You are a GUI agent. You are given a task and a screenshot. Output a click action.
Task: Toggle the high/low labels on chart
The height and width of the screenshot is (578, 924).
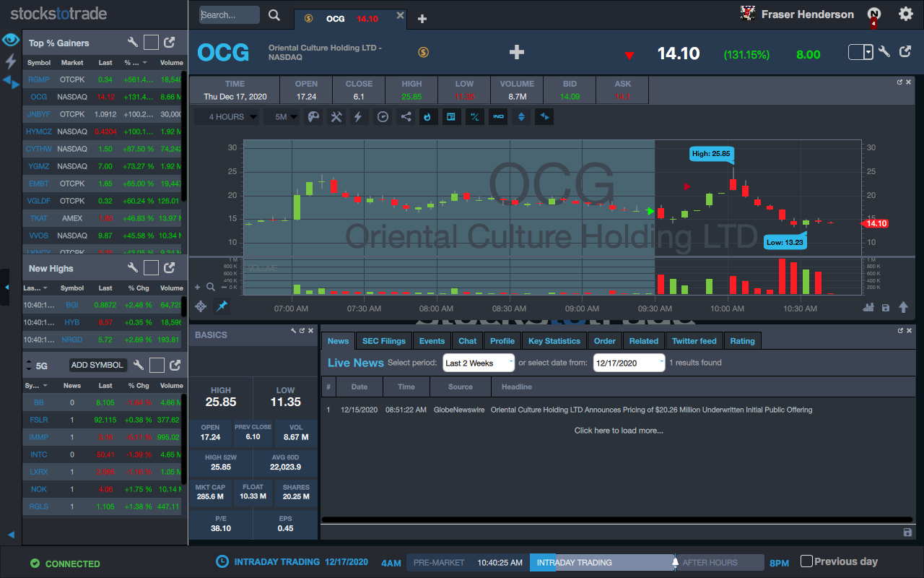click(x=474, y=117)
